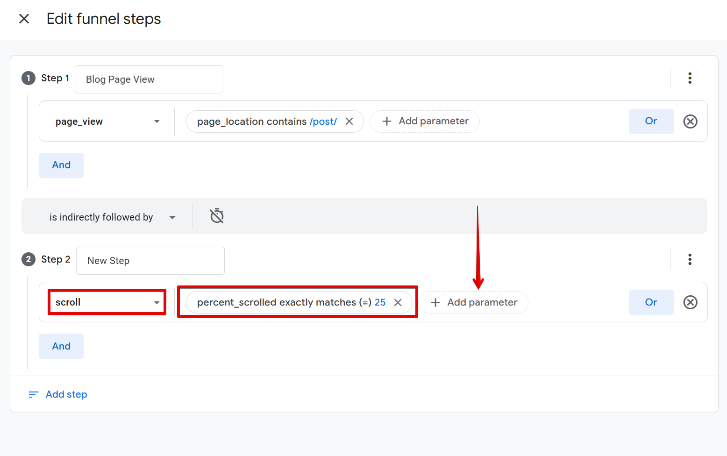
Task: Focus the Blog Page View name field
Action: click(149, 79)
